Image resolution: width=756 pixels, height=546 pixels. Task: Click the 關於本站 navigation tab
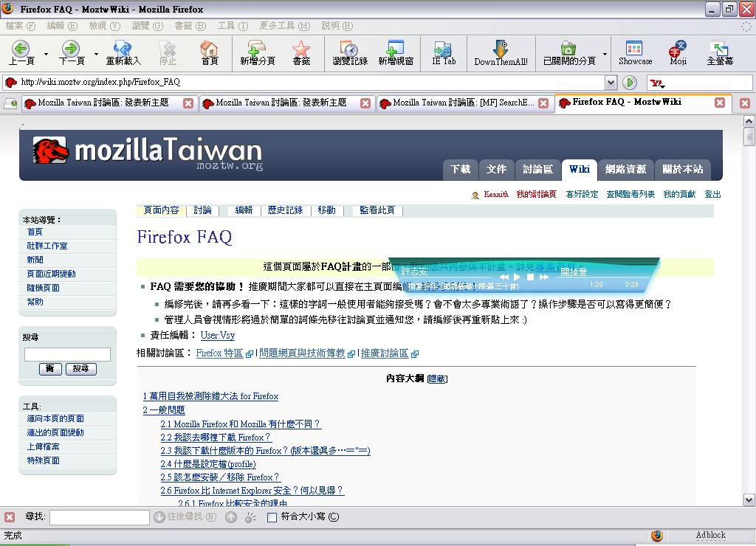pos(682,169)
